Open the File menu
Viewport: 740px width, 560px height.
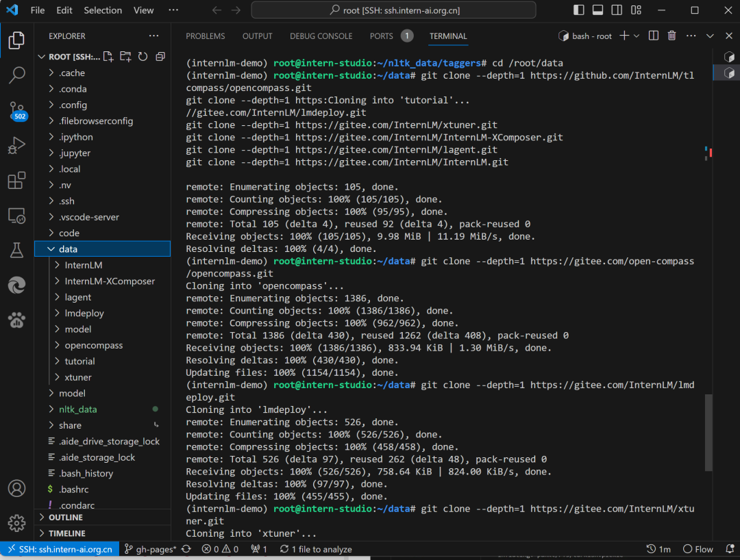(37, 10)
